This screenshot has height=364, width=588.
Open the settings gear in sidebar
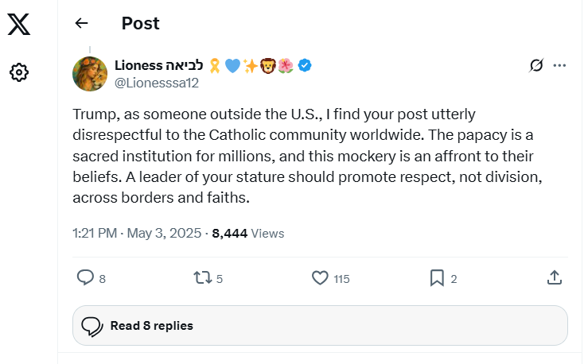[x=19, y=73]
